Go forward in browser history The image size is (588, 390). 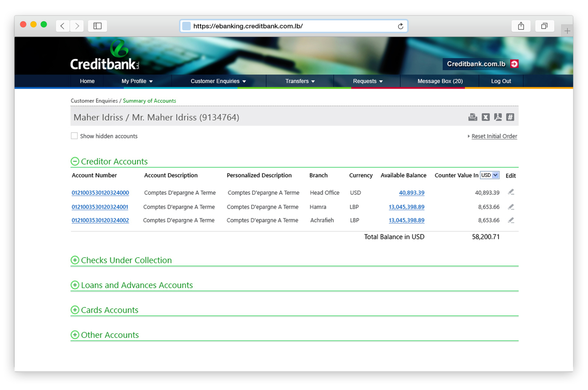[x=77, y=26]
